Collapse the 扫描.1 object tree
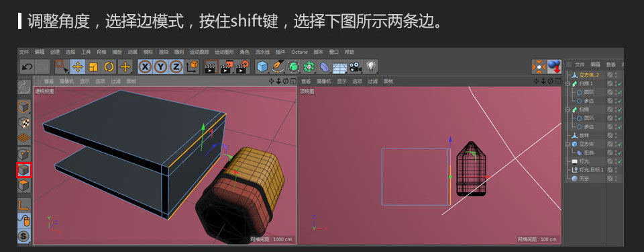The width and height of the screenshot is (644, 252). (x=568, y=83)
